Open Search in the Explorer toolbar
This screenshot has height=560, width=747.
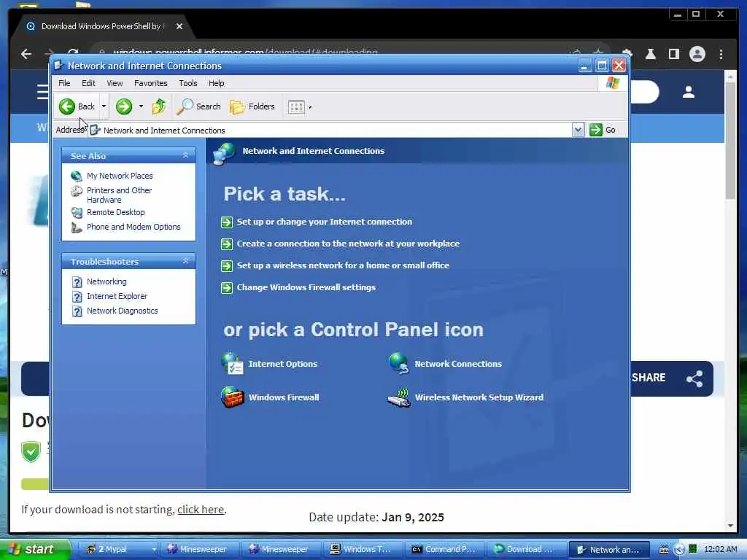pyautogui.click(x=198, y=106)
